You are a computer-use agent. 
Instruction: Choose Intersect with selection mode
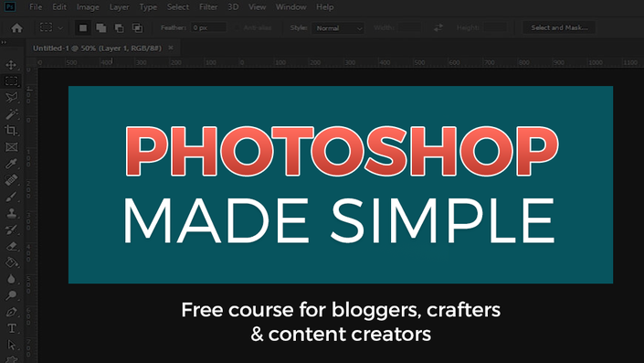point(137,27)
